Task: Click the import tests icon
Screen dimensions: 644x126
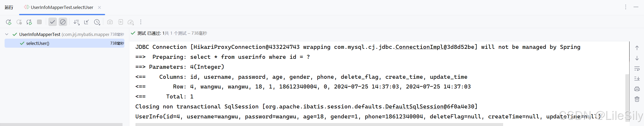Action: [120, 22]
